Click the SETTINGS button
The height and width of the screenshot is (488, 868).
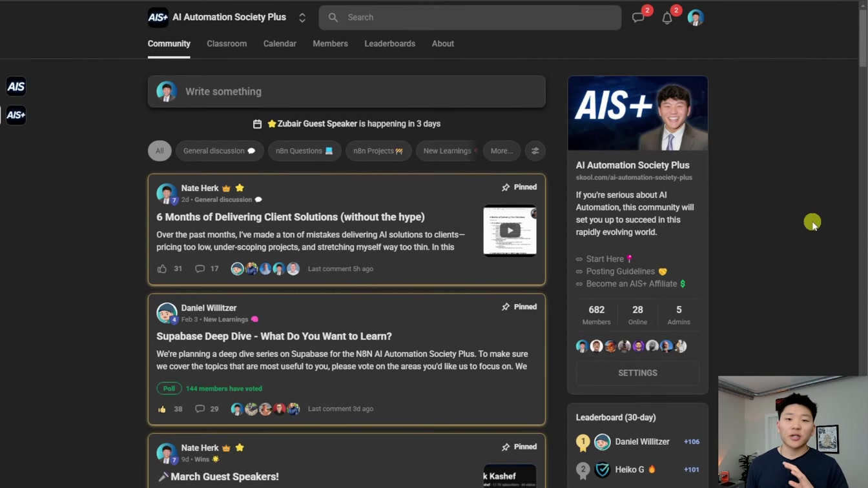point(637,373)
